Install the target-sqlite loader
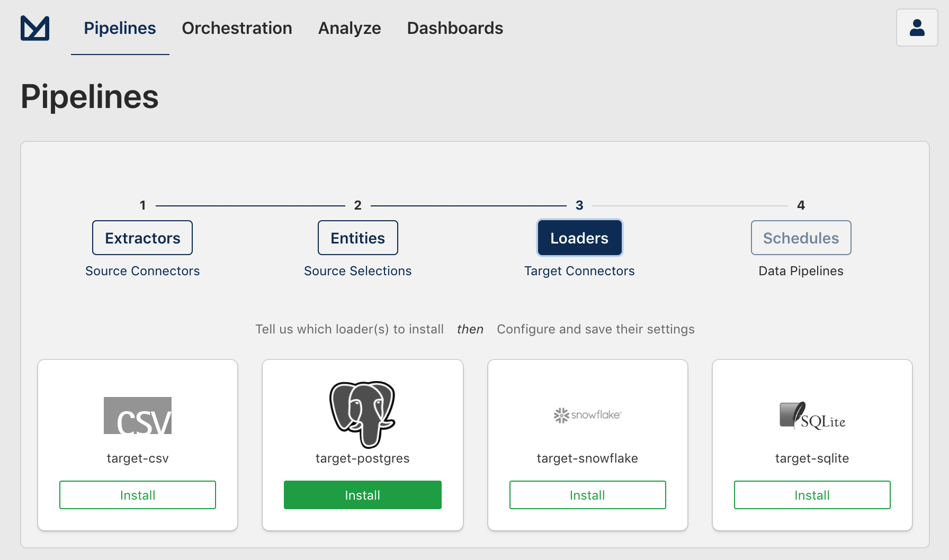The image size is (949, 560). [812, 495]
